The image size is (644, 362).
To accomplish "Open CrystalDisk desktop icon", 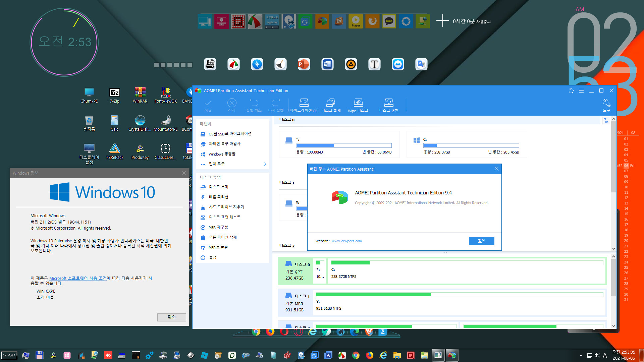I will click(140, 123).
